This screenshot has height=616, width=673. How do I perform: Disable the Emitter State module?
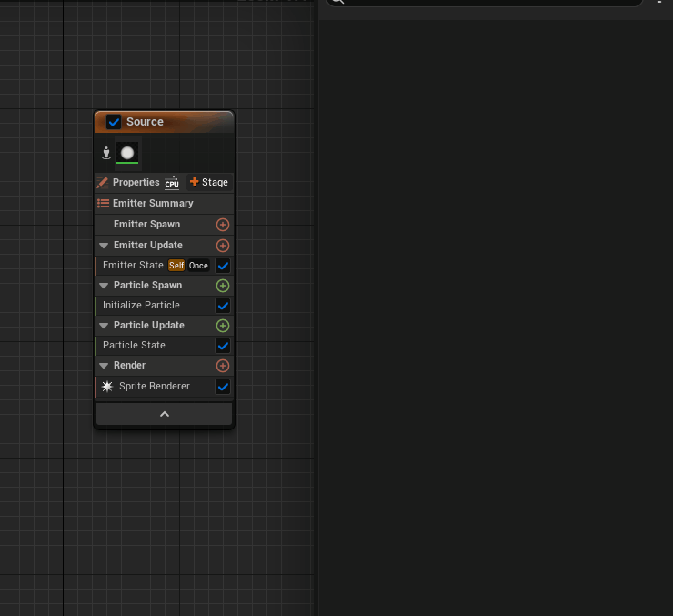pos(222,266)
